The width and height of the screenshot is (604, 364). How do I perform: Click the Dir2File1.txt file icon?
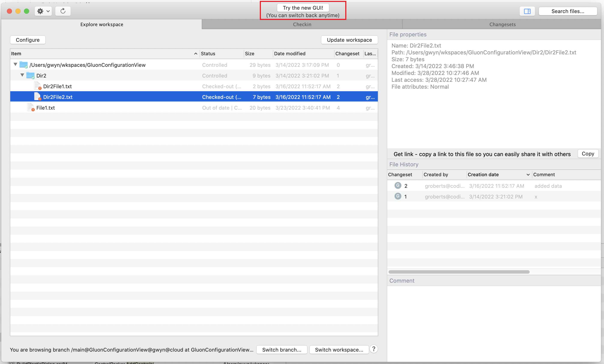pos(37,86)
